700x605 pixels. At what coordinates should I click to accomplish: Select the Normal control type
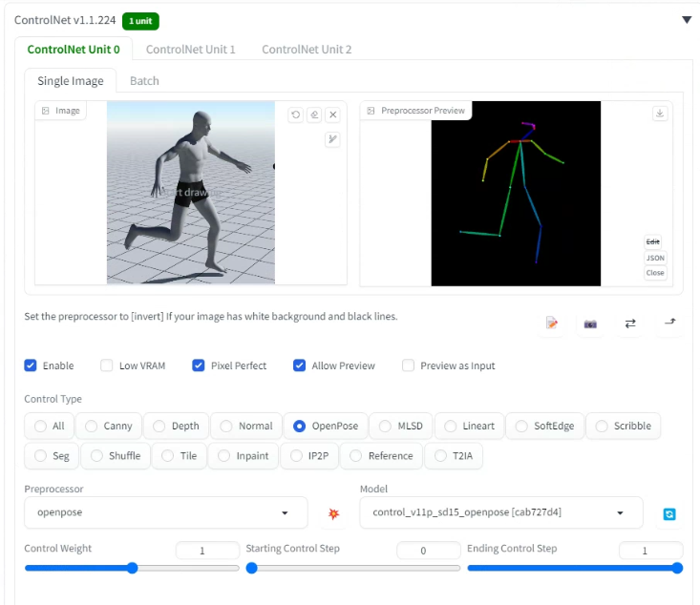click(246, 427)
